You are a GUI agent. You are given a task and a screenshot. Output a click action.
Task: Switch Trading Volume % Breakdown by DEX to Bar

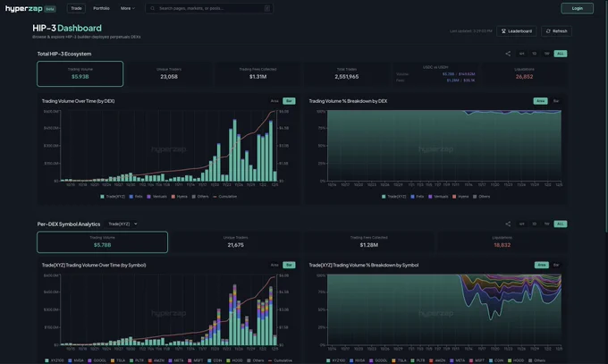[x=556, y=101]
